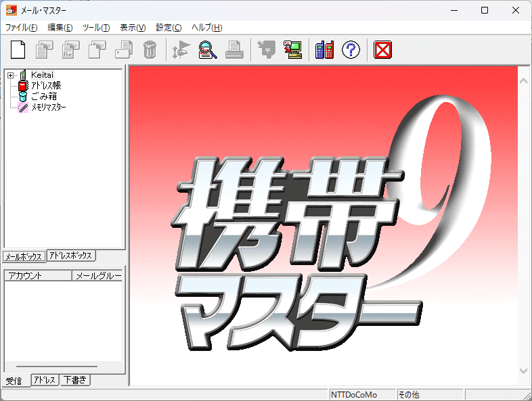Switch to the メールボックス tab

coord(24,256)
